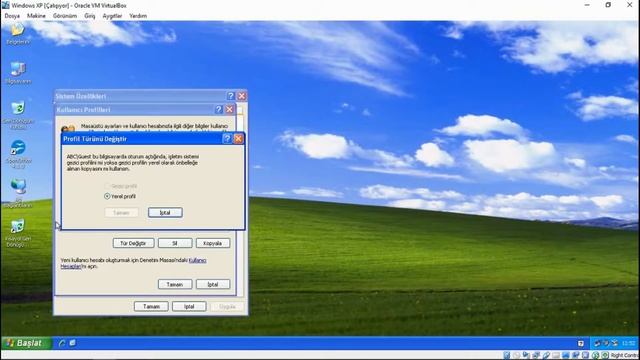Click the Kopyala button
This screenshot has height=360, width=640.
coord(213,243)
